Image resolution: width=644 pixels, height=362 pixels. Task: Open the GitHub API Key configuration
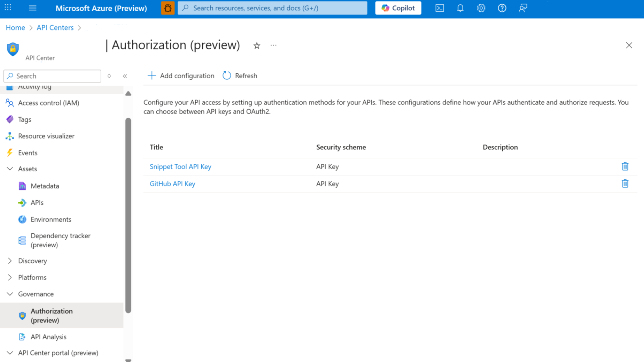[x=172, y=183]
